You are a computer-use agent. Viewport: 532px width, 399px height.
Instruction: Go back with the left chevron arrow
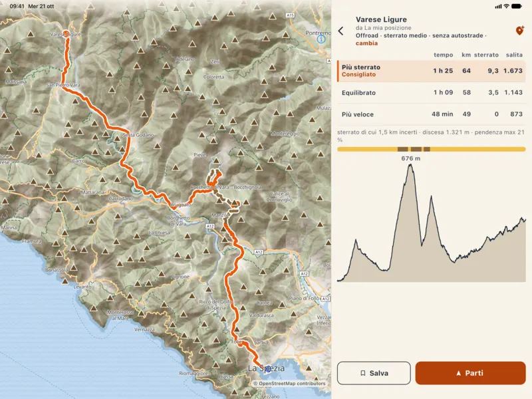click(341, 31)
